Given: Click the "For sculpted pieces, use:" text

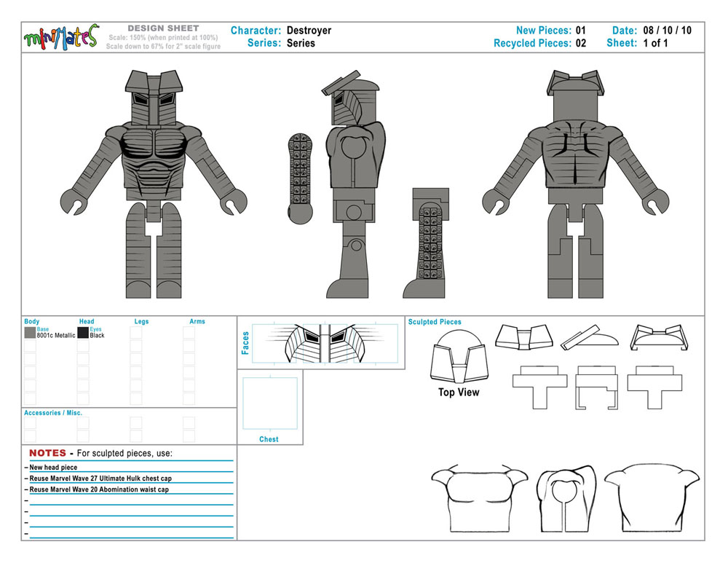Looking at the screenshot, I should pos(124,453).
